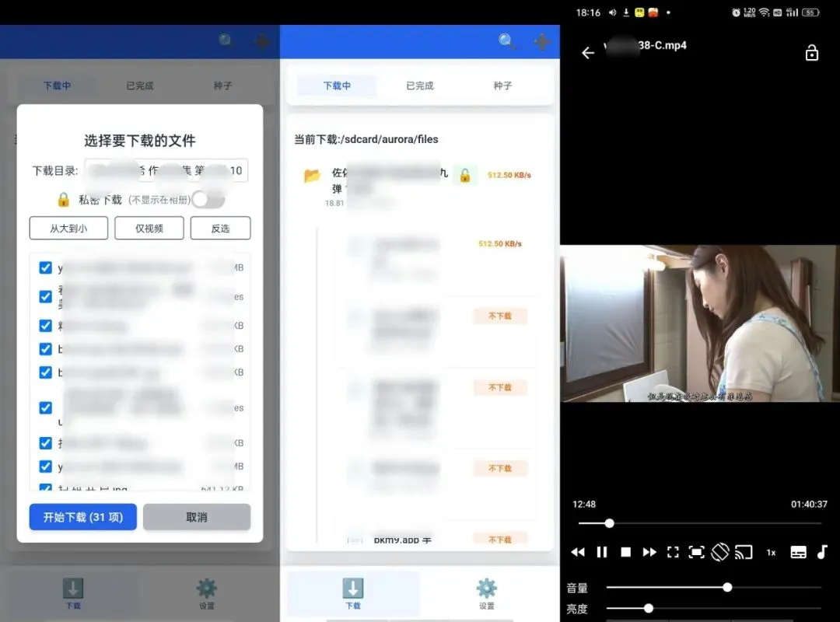Click the 从大到小 sort button
Image resolution: width=840 pixels, height=622 pixels.
(x=68, y=229)
